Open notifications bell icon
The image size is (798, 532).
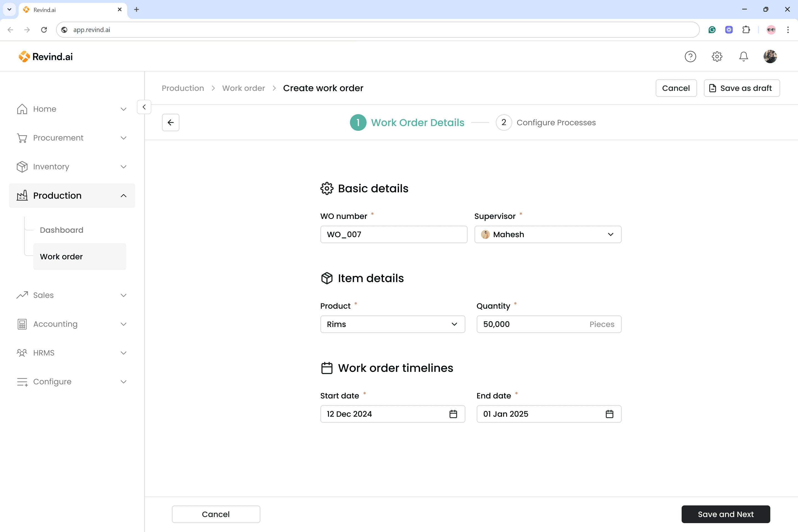(743, 56)
